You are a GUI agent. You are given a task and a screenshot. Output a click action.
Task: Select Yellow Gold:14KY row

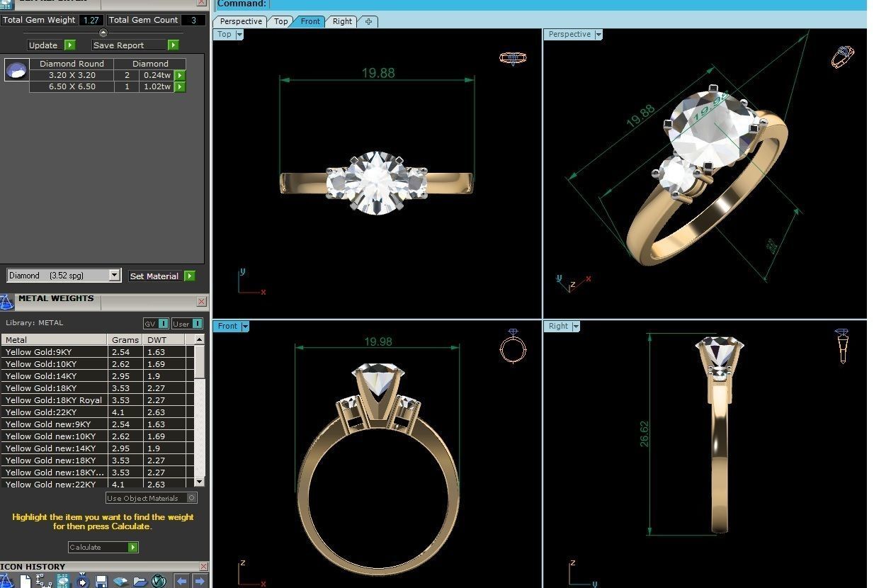97,375
